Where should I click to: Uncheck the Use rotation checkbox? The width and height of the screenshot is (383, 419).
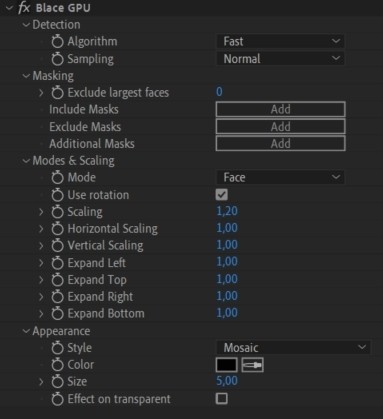coord(222,195)
